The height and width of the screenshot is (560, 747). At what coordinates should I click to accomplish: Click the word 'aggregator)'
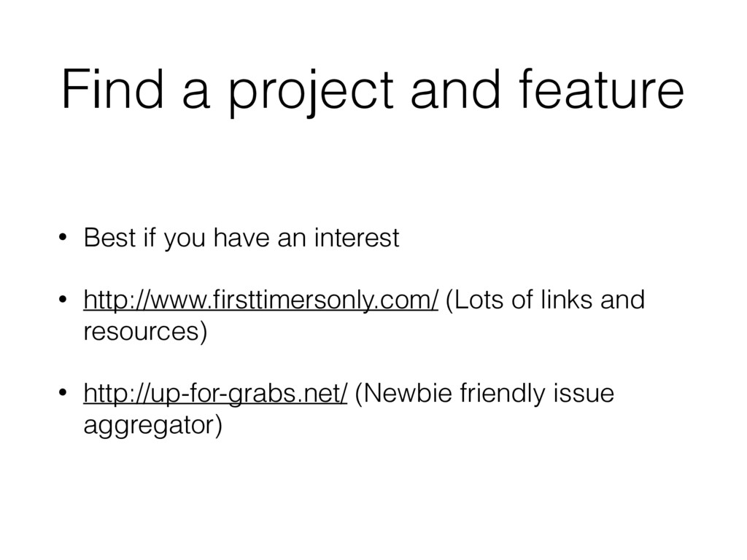pyautogui.click(x=153, y=425)
